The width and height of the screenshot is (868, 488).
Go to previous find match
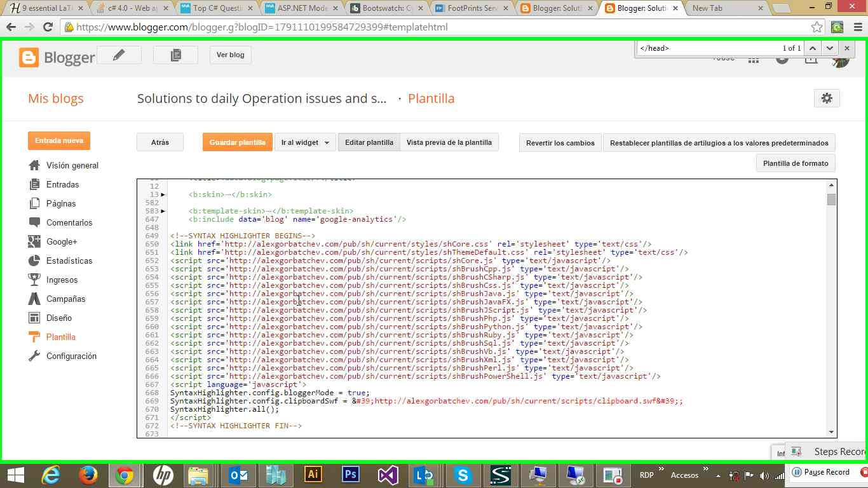[812, 48]
